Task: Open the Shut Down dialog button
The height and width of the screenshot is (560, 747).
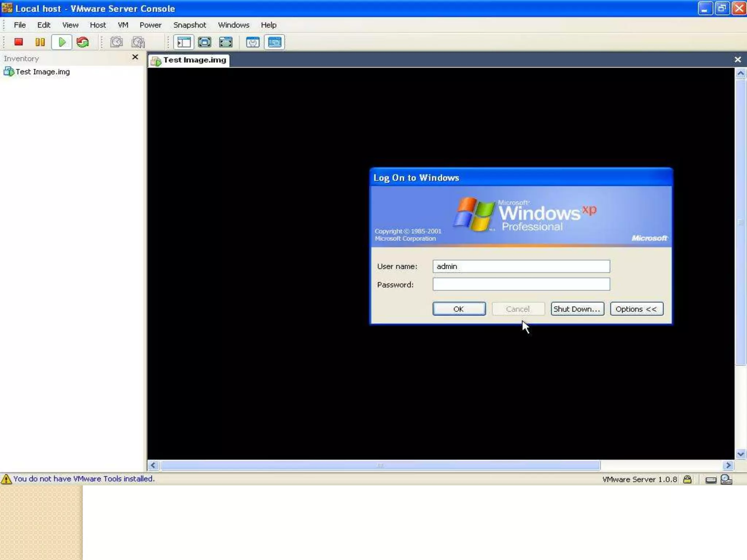Action: (x=577, y=309)
